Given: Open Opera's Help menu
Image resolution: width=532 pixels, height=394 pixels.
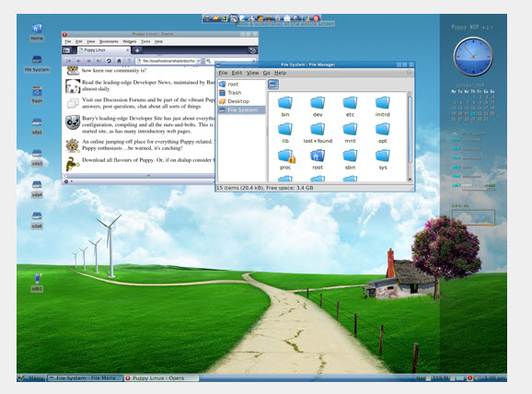Looking at the screenshot, I should click(x=158, y=41).
